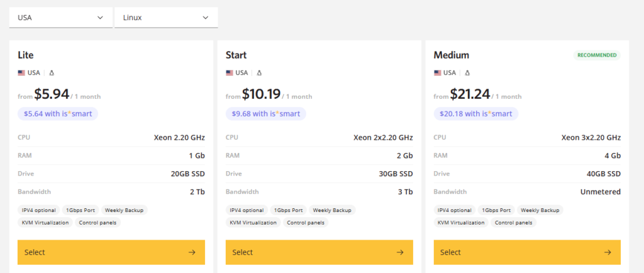644x273 pixels.
Task: Click 1Gbps Port tag on Medium plan
Action: coord(497,210)
